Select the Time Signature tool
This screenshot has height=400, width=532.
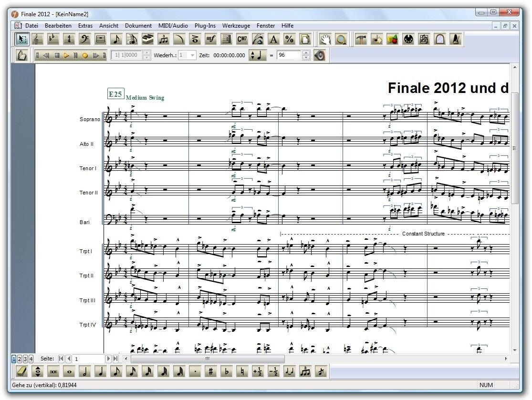[69, 39]
